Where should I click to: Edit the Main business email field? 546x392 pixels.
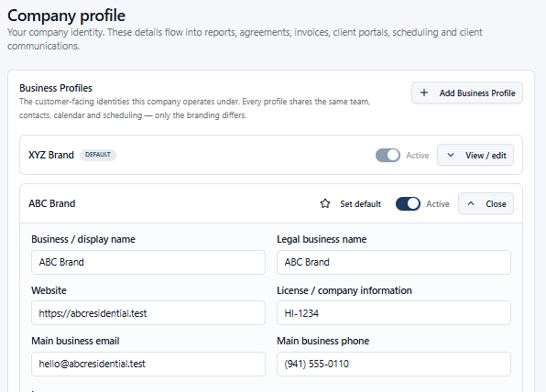tap(148, 364)
